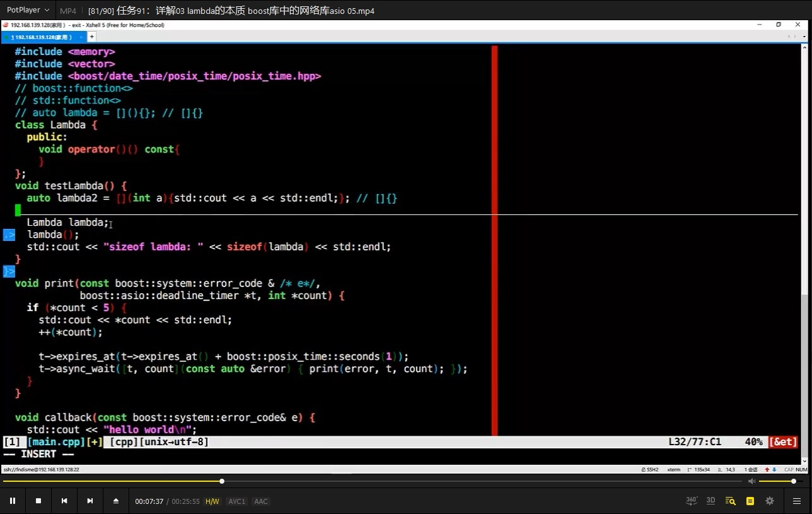Image resolution: width=812 pixels, height=514 pixels.
Task: Click the pause playback button
Action: 13,500
